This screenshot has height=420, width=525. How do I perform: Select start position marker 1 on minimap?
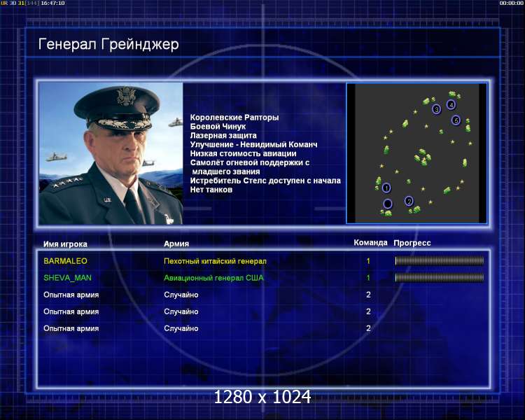tap(386, 188)
